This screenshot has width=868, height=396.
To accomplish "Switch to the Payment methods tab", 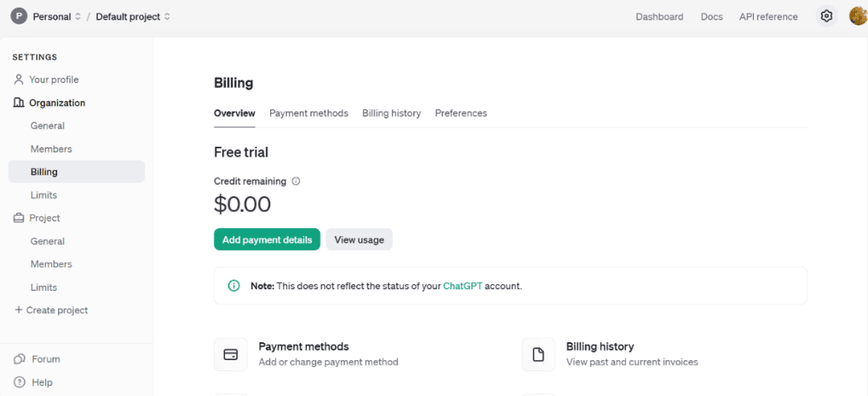I will [309, 113].
